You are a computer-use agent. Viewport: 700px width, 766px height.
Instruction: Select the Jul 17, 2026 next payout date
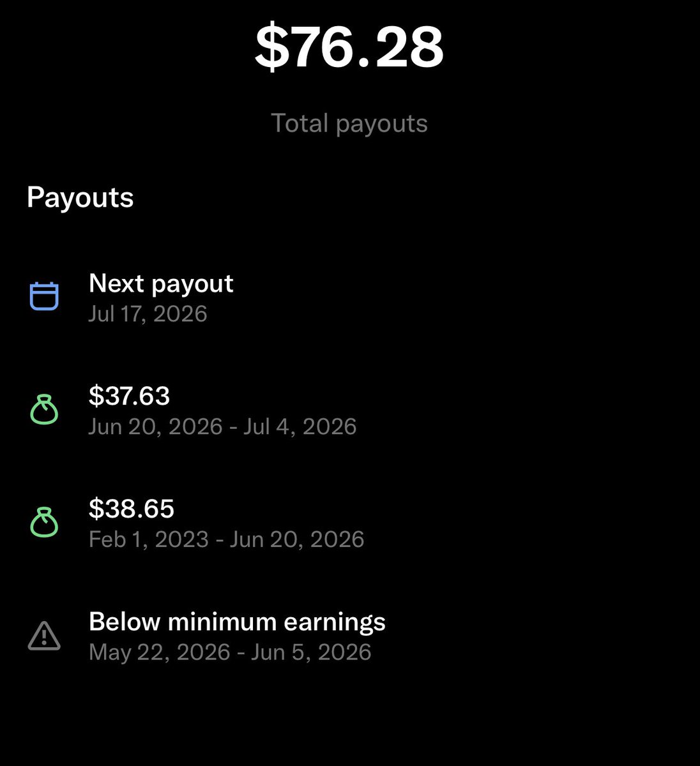click(x=148, y=314)
